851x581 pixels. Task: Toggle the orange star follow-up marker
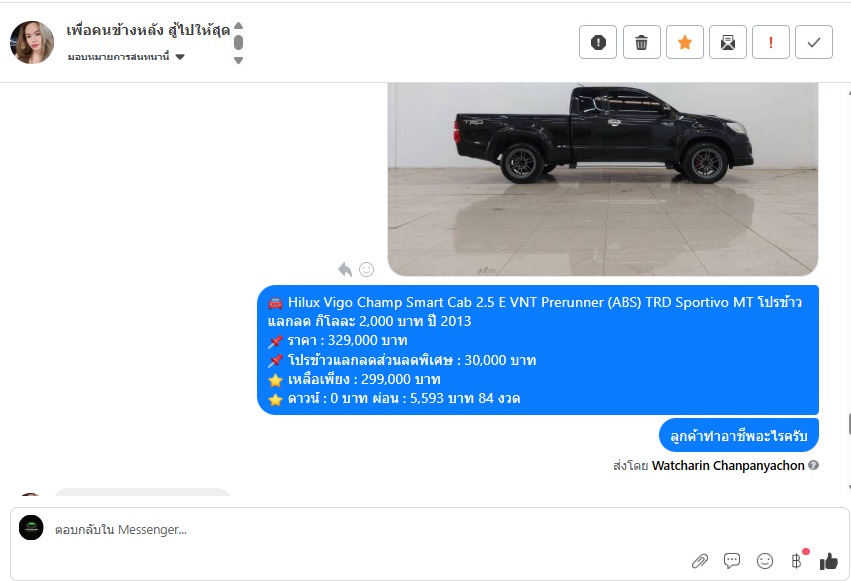(x=685, y=42)
